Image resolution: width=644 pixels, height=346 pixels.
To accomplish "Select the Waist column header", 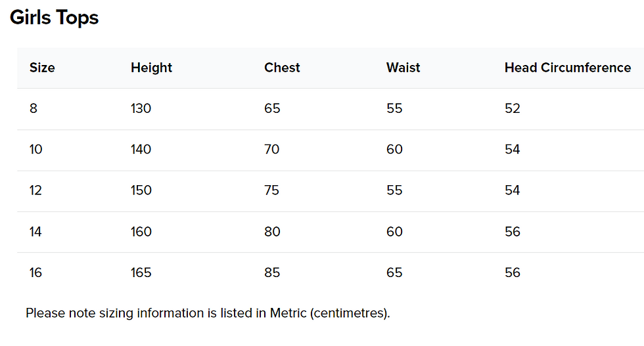I will pos(403,68).
